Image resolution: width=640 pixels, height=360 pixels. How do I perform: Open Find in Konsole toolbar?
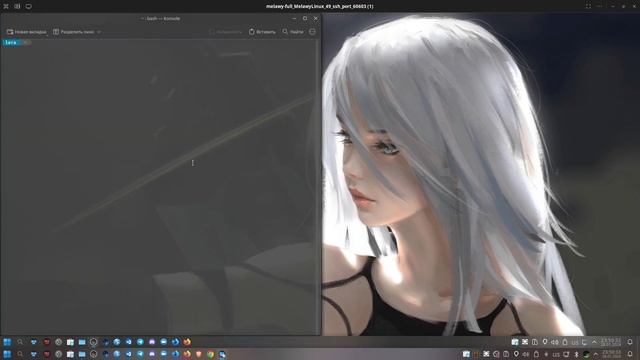point(293,32)
